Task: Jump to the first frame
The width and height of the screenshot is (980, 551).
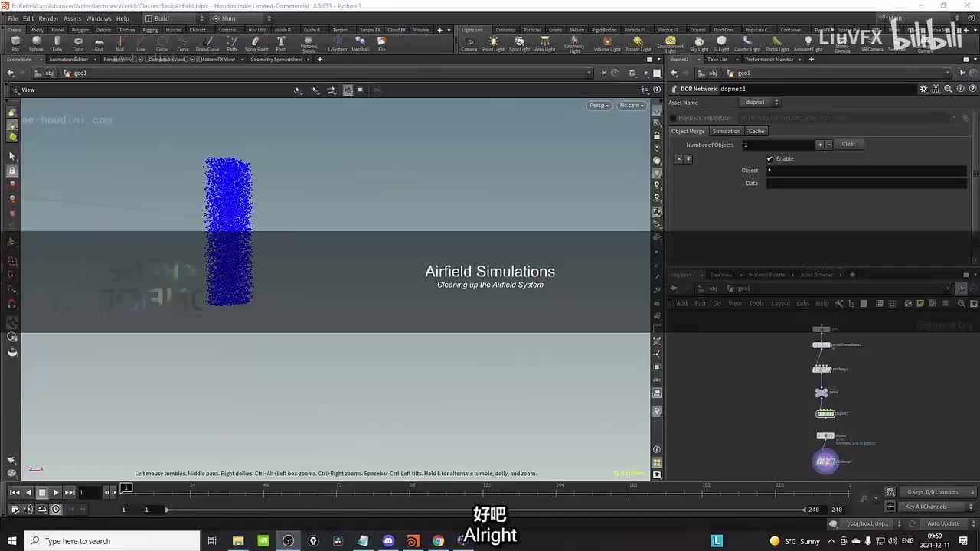Action: (15, 492)
